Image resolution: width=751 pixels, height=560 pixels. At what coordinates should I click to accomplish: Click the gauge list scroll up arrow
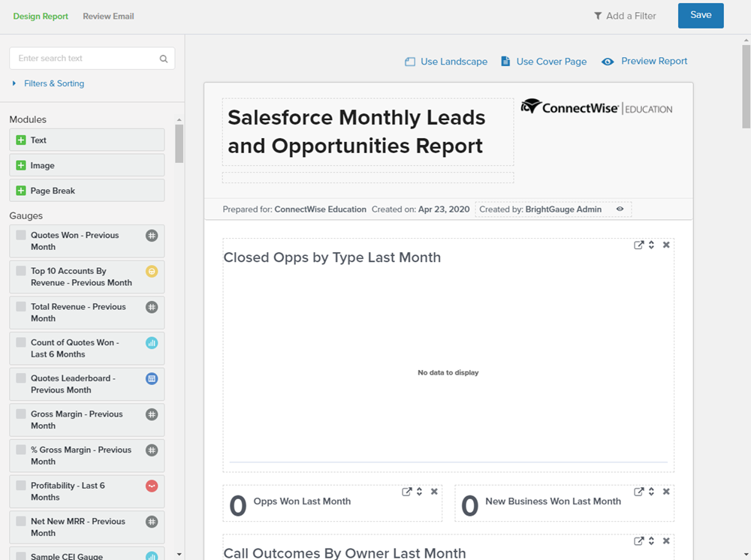[179, 119]
